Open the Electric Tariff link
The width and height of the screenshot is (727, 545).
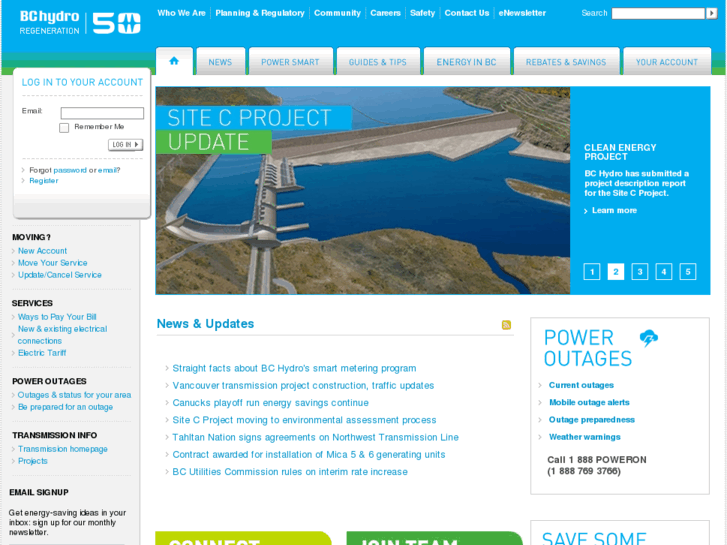[x=42, y=353]
